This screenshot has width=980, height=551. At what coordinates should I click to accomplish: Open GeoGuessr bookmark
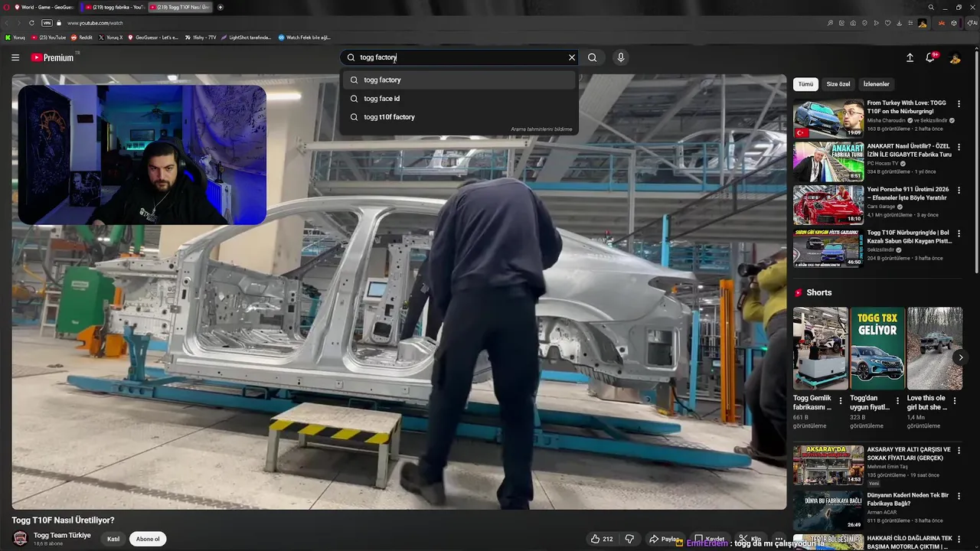click(x=154, y=37)
